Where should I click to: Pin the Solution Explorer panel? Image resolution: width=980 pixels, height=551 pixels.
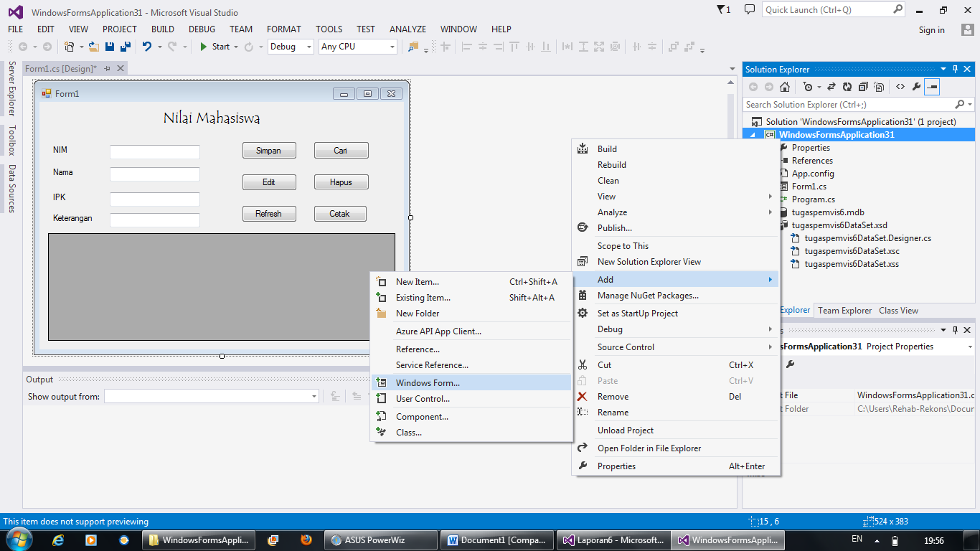point(954,69)
